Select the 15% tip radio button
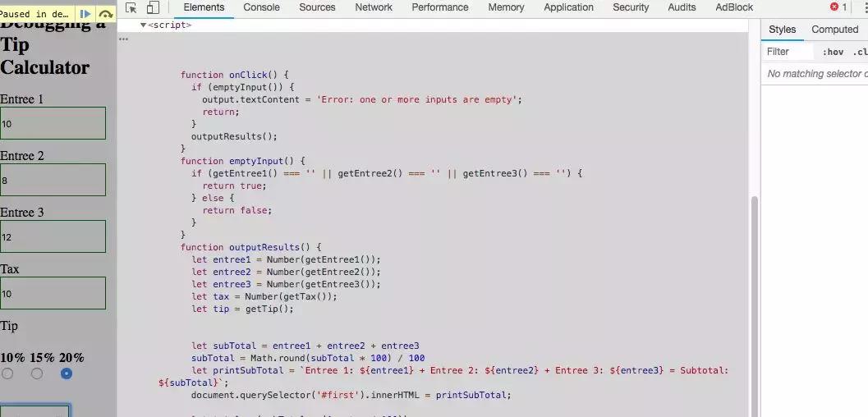Viewport: 868px width, 417px height. [x=37, y=373]
